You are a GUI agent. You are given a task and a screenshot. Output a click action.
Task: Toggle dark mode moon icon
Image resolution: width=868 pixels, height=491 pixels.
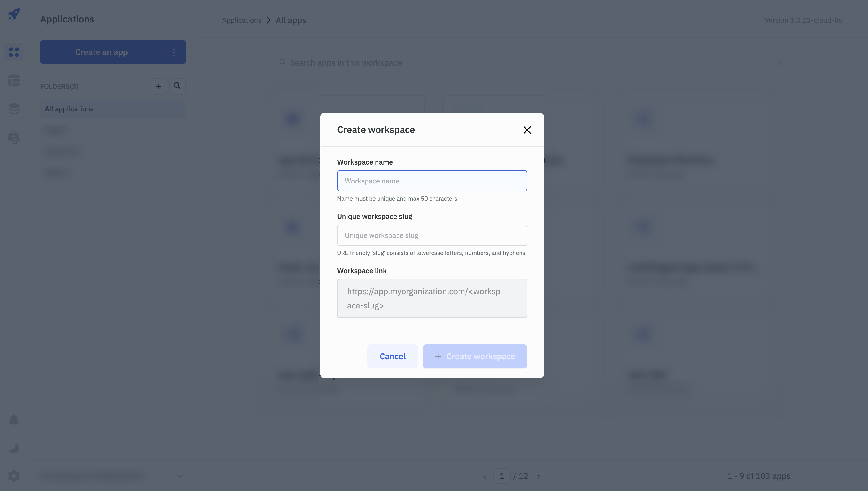(x=14, y=448)
